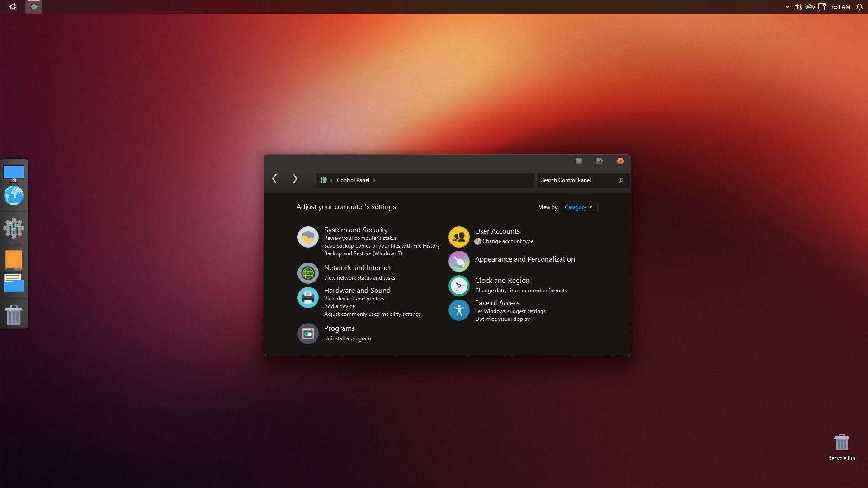Click the Change account type link
The height and width of the screenshot is (488, 868).
coord(508,241)
